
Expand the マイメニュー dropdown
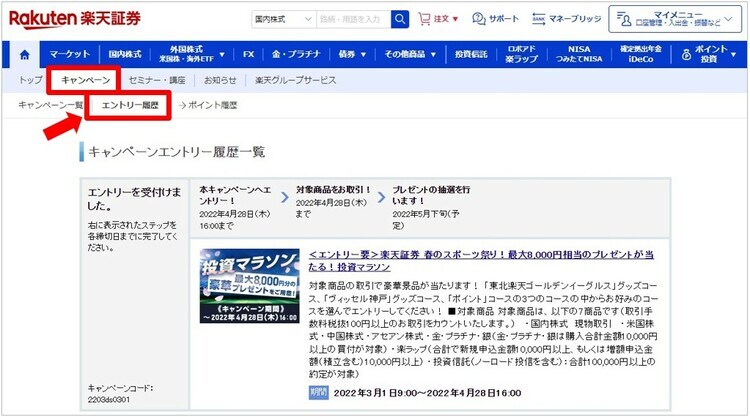[x=675, y=19]
